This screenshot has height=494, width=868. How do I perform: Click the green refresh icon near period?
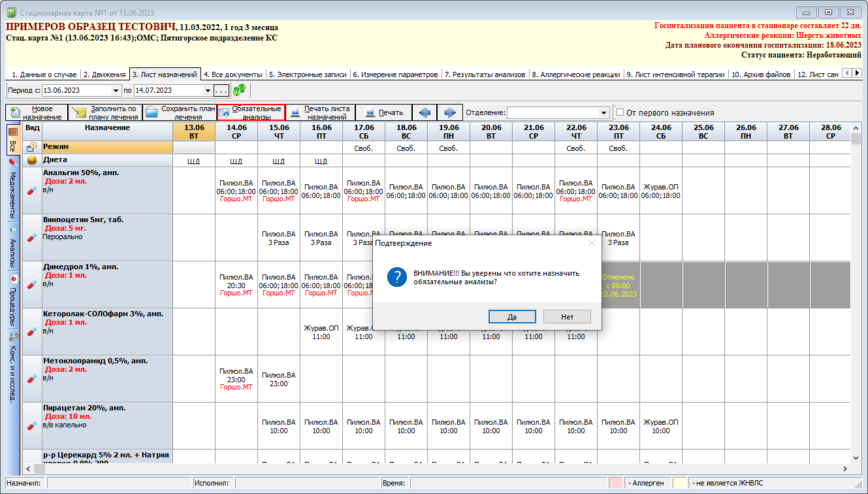click(239, 90)
